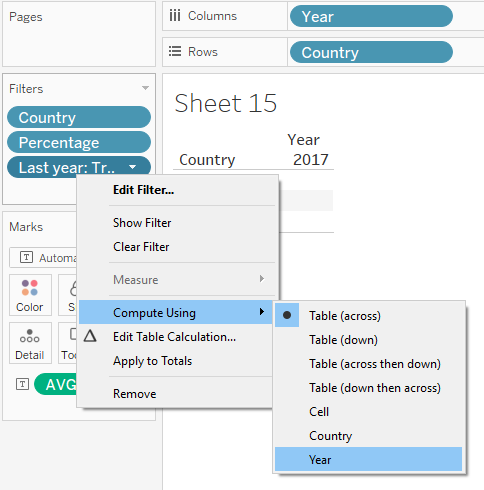
Task: Open the Color marks card
Action: (30, 295)
